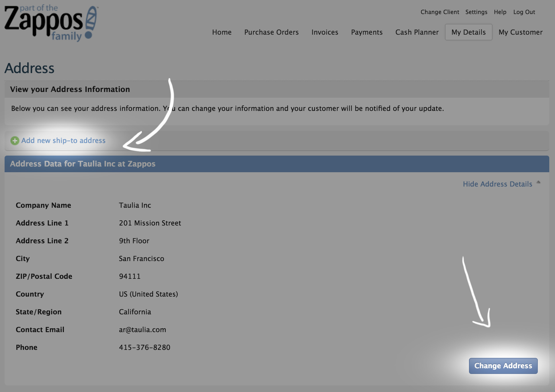555x392 pixels.
Task: Click the email ar@taulia.com
Action: pyautogui.click(x=142, y=330)
